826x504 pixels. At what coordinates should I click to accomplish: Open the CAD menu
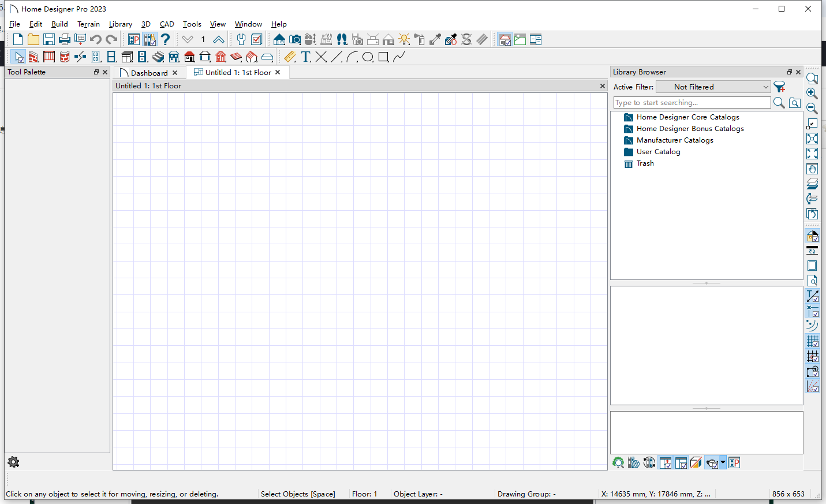167,24
